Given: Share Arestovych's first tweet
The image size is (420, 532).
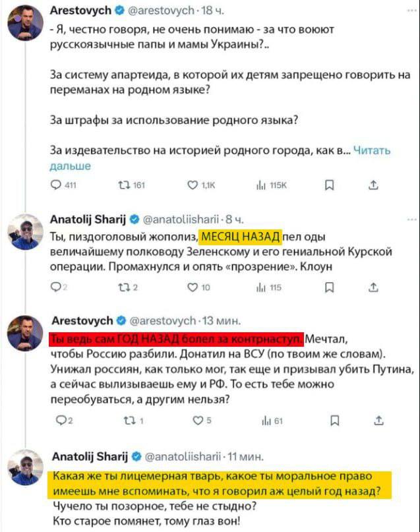Looking at the screenshot, I should 374,185.
